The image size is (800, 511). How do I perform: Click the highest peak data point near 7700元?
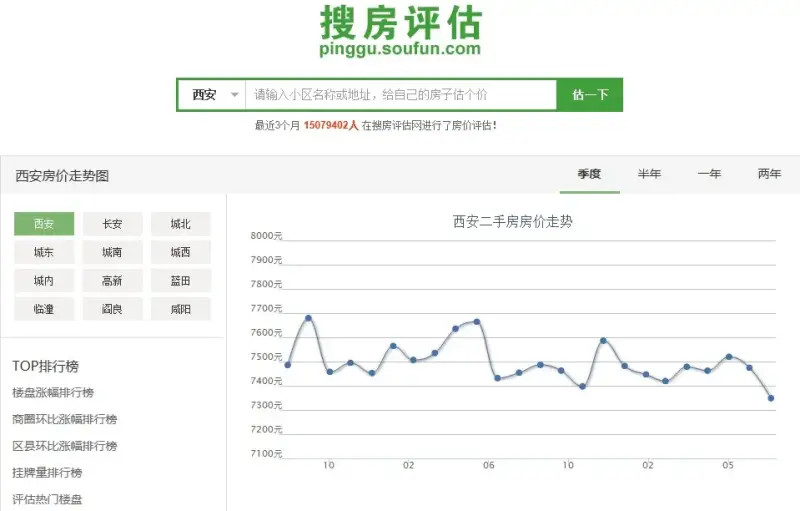click(x=309, y=318)
